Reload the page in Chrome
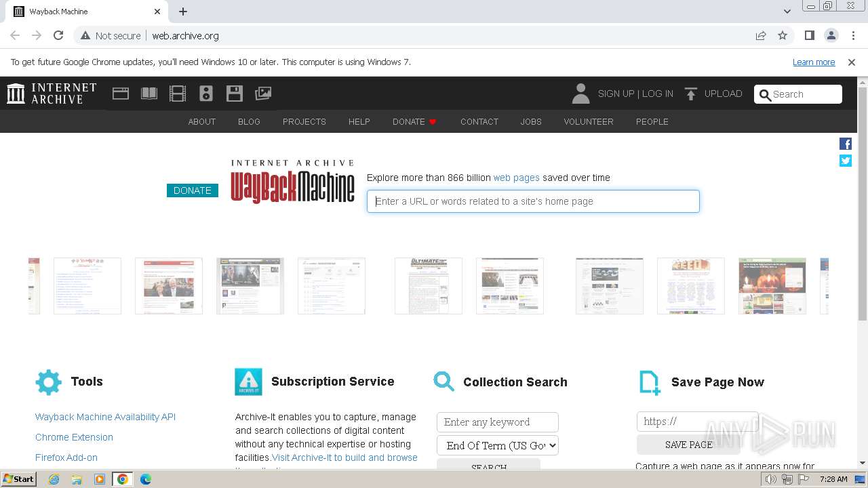The height and width of the screenshot is (488, 868). [x=58, y=35]
